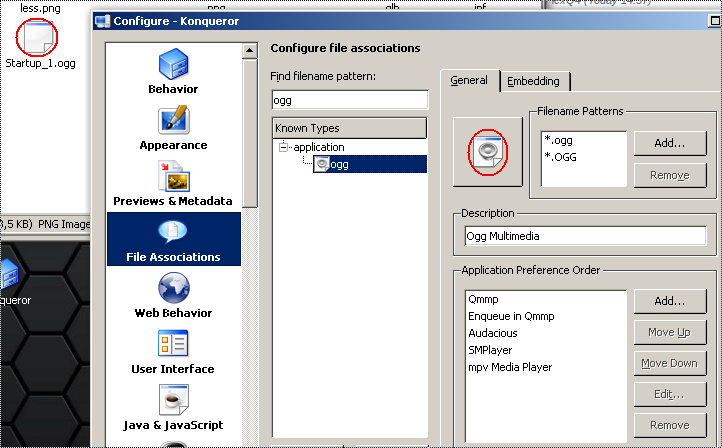Viewport: 722px width, 448px height.
Task: Remove the selected filename pattern
Action: [x=669, y=175]
